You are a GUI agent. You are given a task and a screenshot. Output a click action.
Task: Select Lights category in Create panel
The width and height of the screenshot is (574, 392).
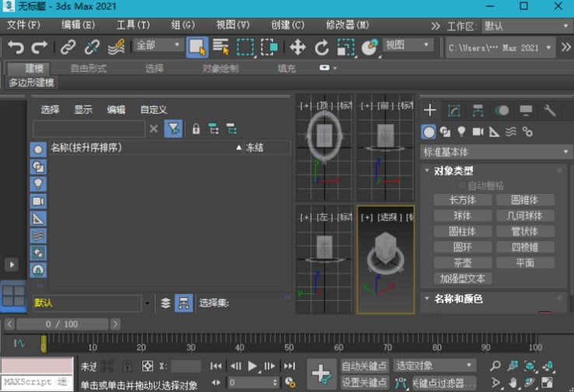462,131
